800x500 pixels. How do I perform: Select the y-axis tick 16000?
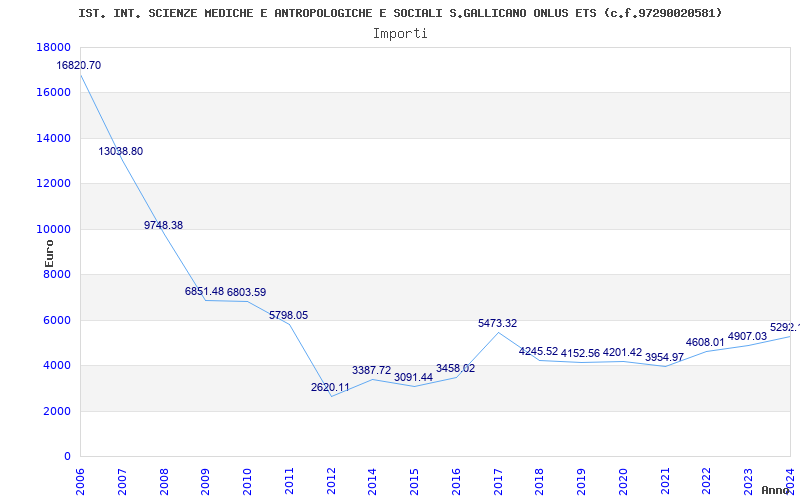[53, 92]
